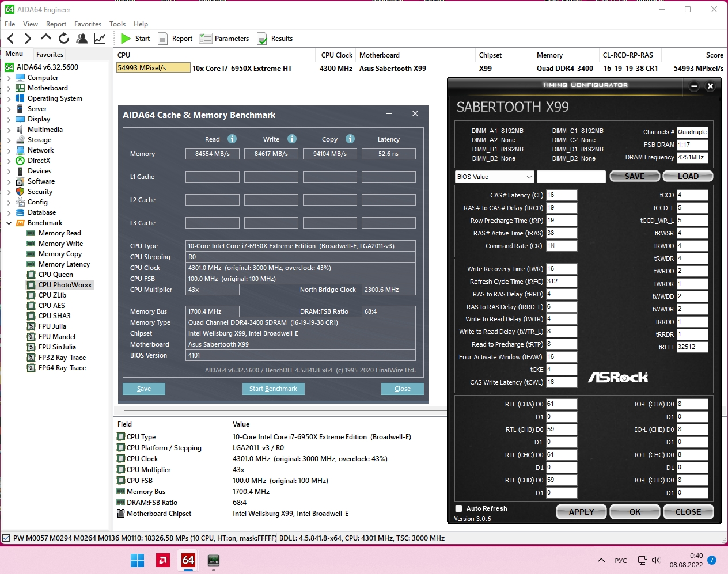This screenshot has height=574, width=728.
Task: Open the user/report wizard icon
Action: click(x=82, y=39)
